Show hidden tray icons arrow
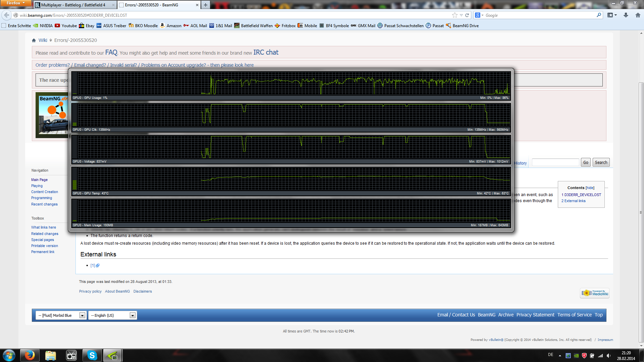This screenshot has width=644, height=362. [x=560, y=356]
